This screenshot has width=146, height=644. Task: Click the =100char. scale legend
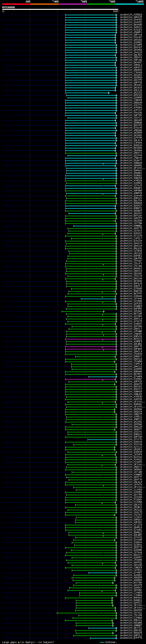pos(109,642)
